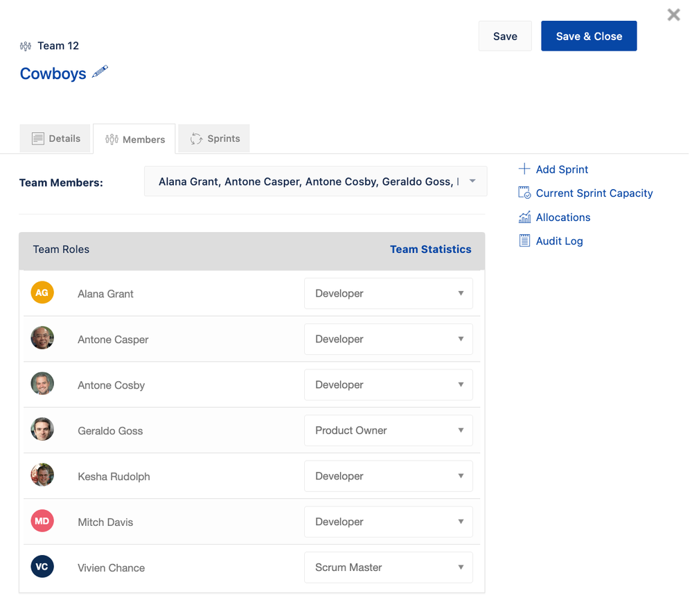Open the Team Statistics link
This screenshot has height=616, width=692.
point(430,249)
